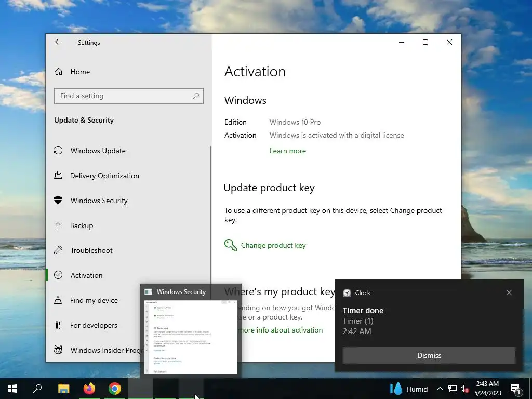Minimize the Settings window

pyautogui.click(x=402, y=42)
